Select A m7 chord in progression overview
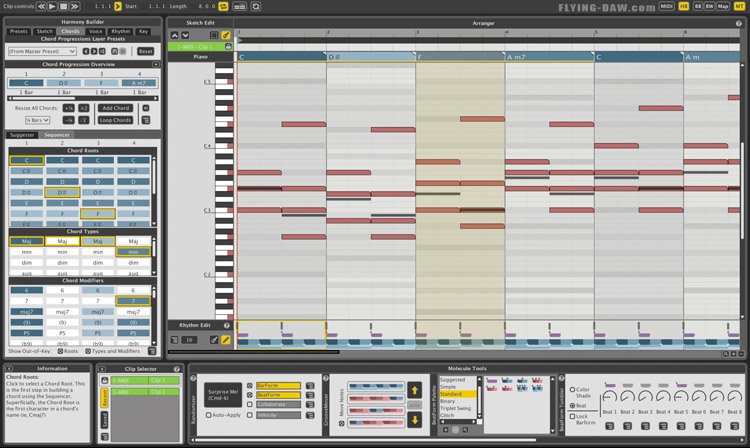The width and height of the screenshot is (750, 448). (x=139, y=83)
